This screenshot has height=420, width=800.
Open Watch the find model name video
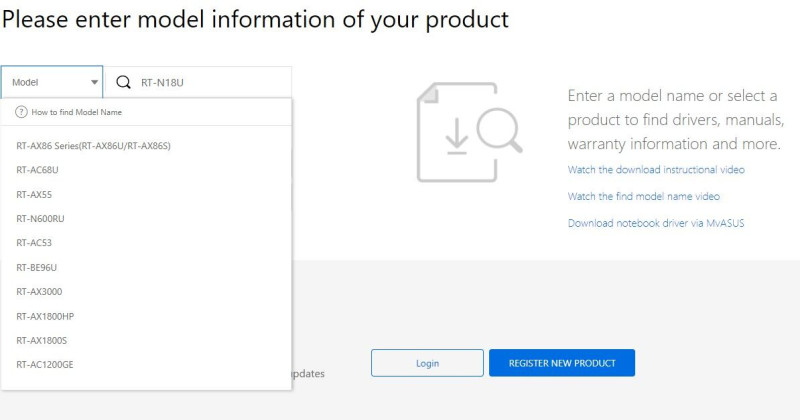[644, 196]
